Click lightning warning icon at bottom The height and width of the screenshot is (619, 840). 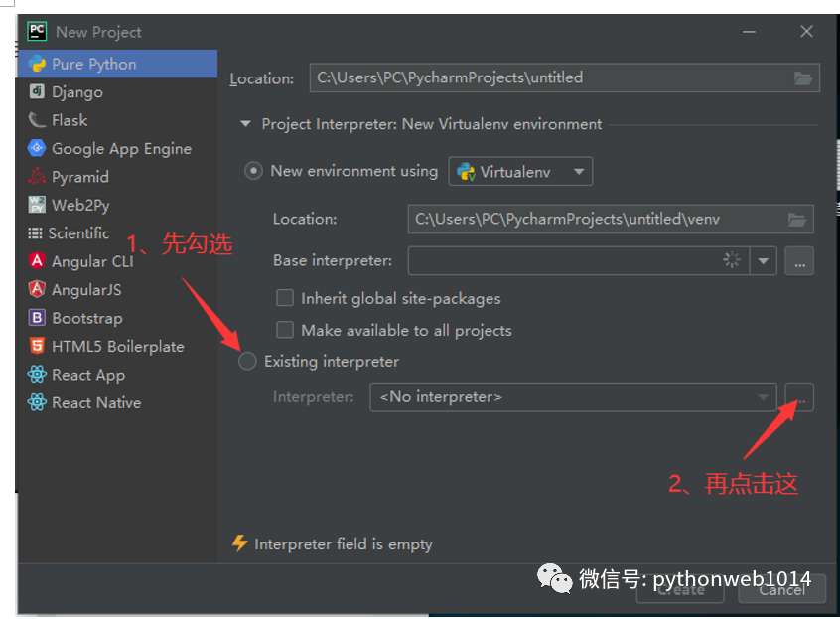(240, 543)
